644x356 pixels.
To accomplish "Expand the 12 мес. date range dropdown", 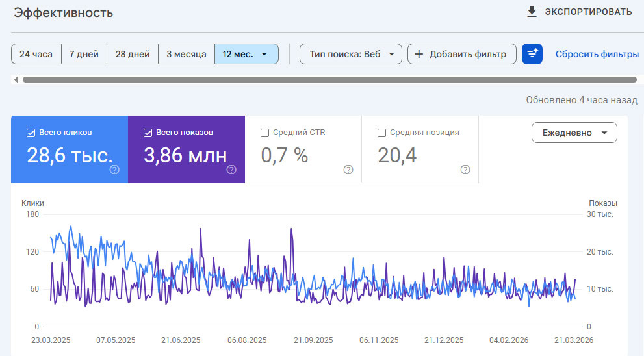I will pyautogui.click(x=246, y=54).
